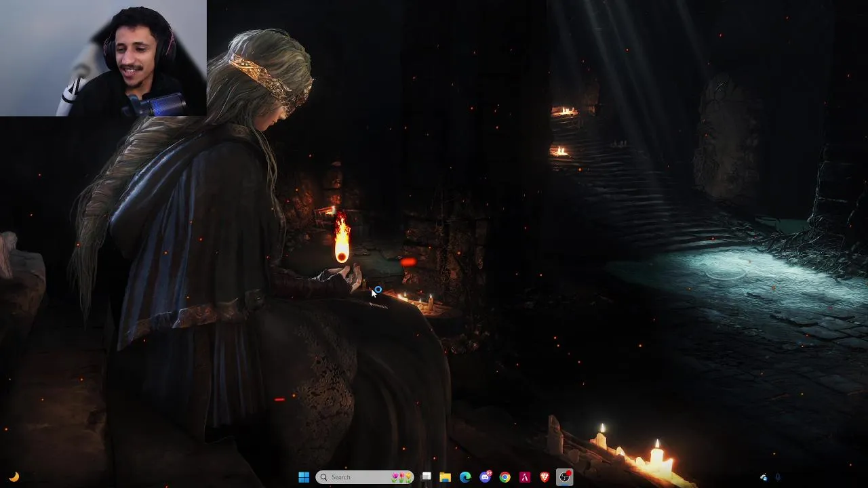Open the red A app in taskbar
Viewport: 868px width, 488px height.
(525, 477)
